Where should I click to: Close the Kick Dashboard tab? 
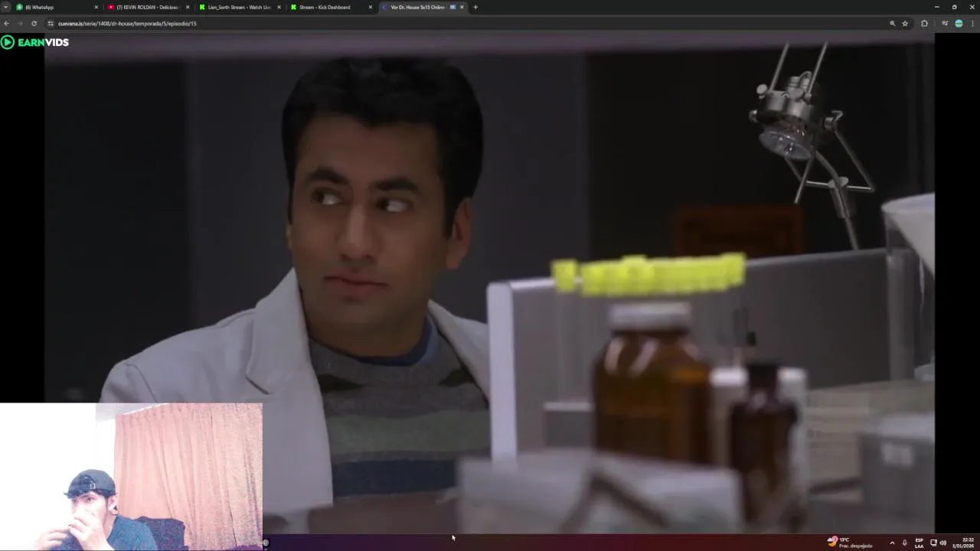(371, 7)
